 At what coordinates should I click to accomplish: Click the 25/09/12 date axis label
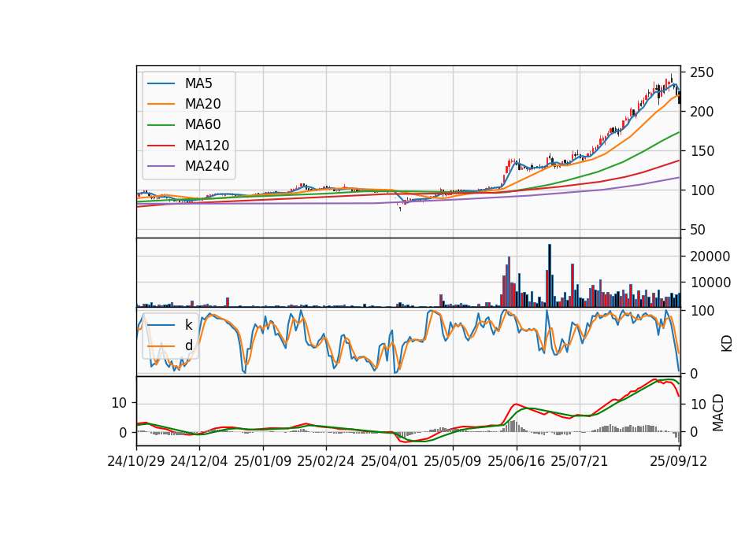tap(678, 462)
